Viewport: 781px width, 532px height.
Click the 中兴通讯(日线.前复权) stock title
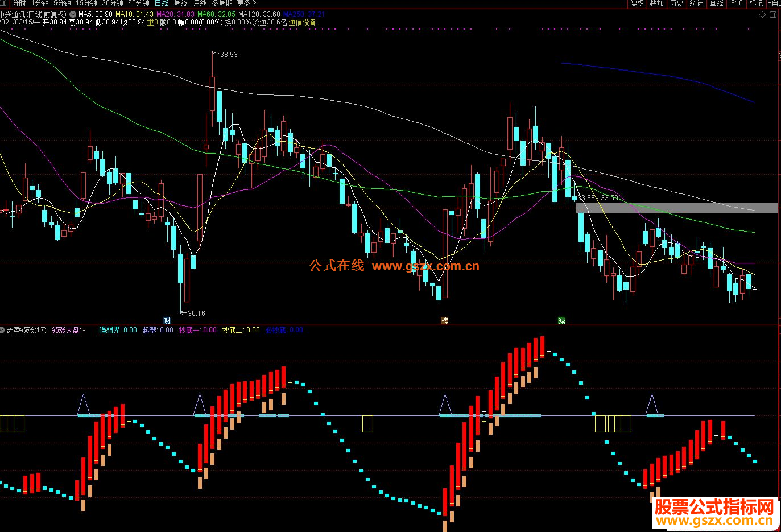pyautogui.click(x=34, y=14)
